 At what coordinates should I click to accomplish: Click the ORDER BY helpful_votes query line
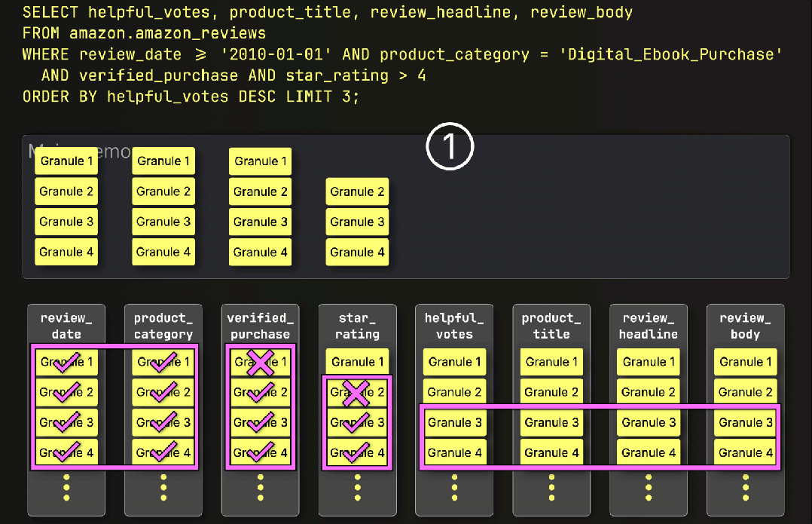[191, 97]
